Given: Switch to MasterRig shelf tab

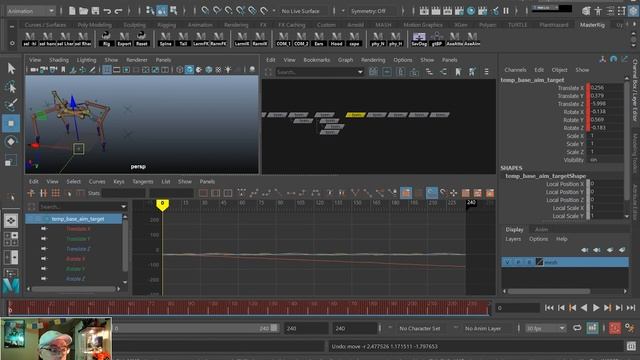Looking at the screenshot, I should (x=592, y=25).
